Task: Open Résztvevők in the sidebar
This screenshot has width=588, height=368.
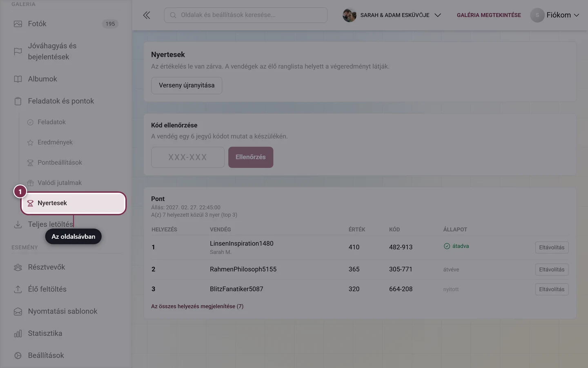Action: pyautogui.click(x=66, y=267)
